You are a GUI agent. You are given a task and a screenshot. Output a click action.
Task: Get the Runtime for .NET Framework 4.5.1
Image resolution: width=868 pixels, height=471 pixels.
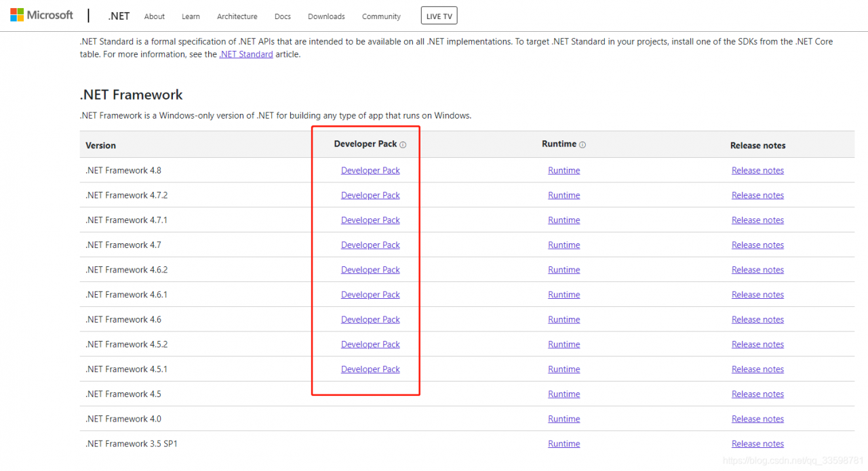coord(564,369)
